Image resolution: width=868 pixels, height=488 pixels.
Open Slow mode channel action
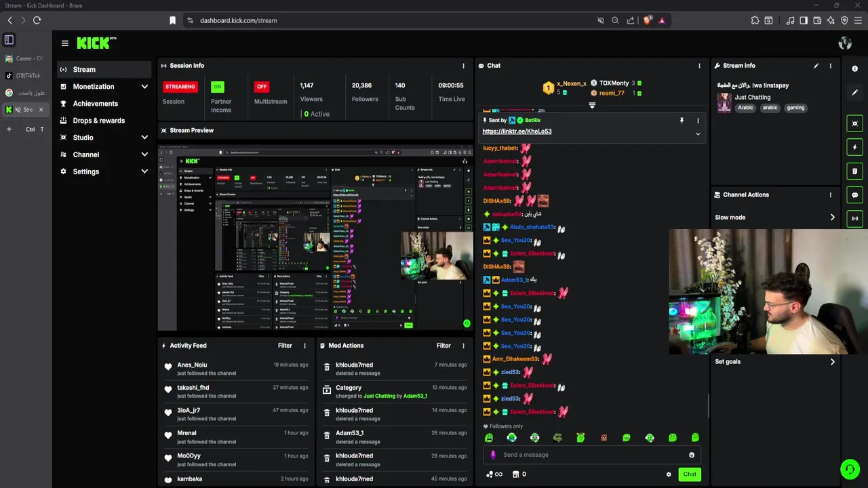pyautogui.click(x=775, y=218)
